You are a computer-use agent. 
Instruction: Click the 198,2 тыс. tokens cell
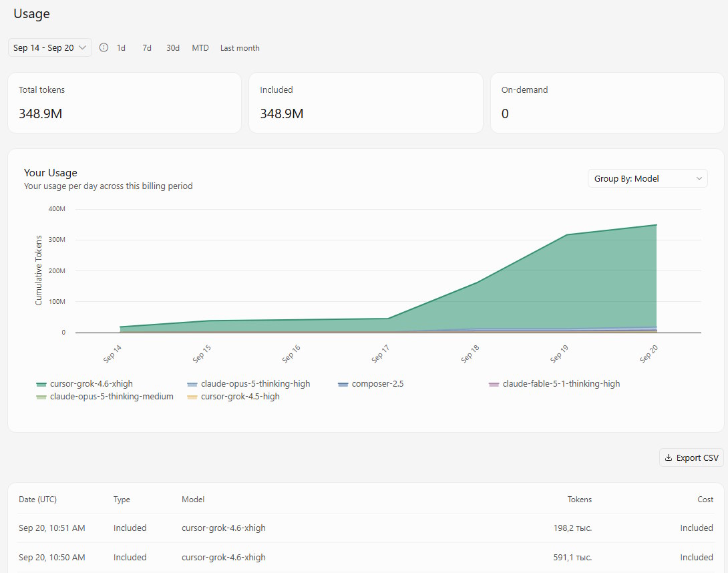click(x=572, y=528)
